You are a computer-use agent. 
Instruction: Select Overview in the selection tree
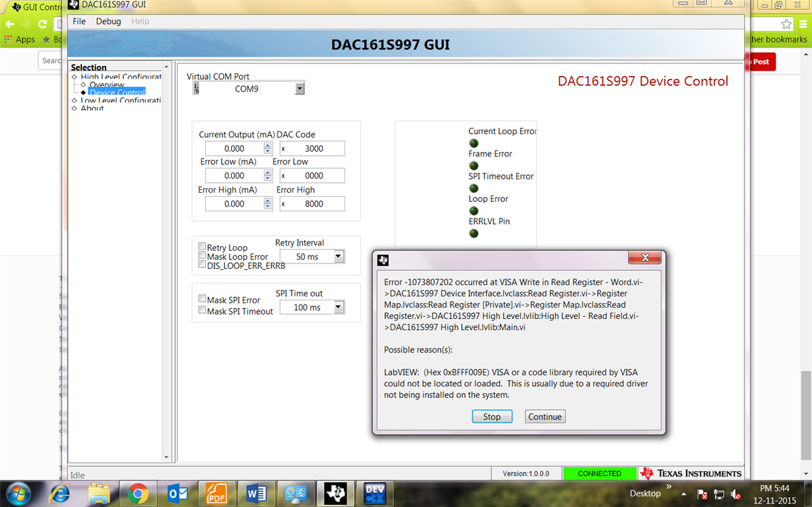point(107,85)
